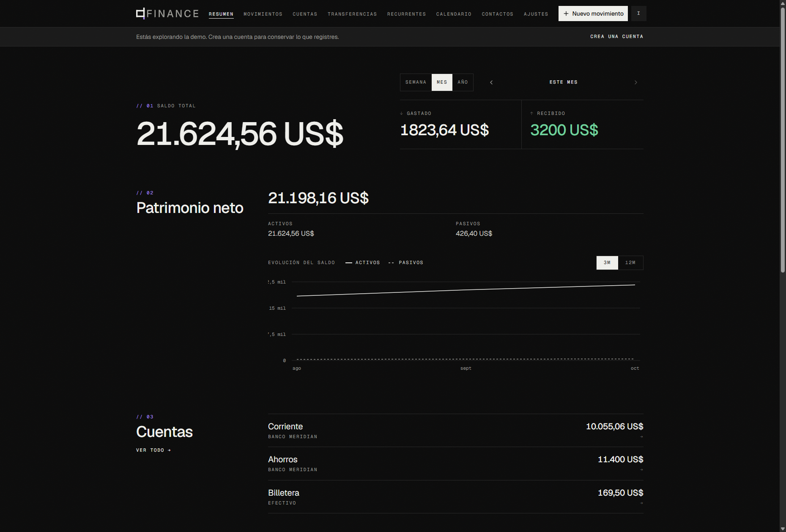Screen dimensions: 786x532
Task: Open the Recurrentes tab
Action: tap(407, 14)
